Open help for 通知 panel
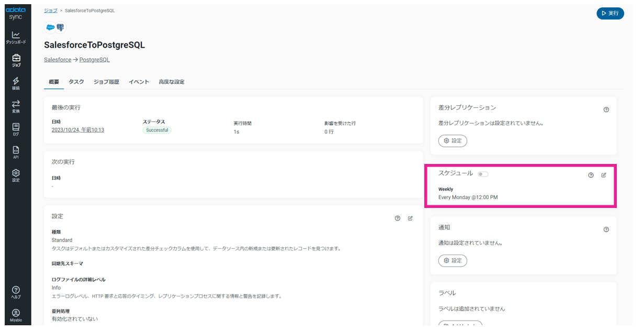Viewport: 644px width, 330px height. click(x=606, y=229)
